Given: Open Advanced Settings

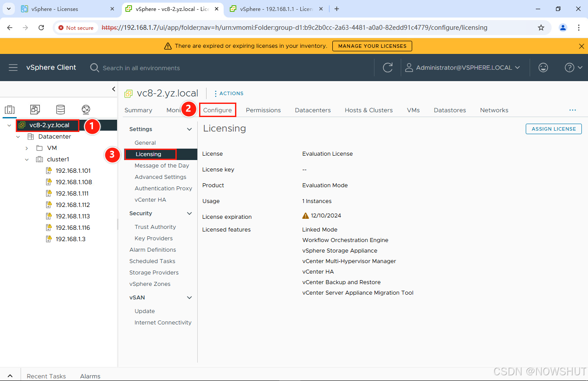Looking at the screenshot, I should (x=160, y=177).
